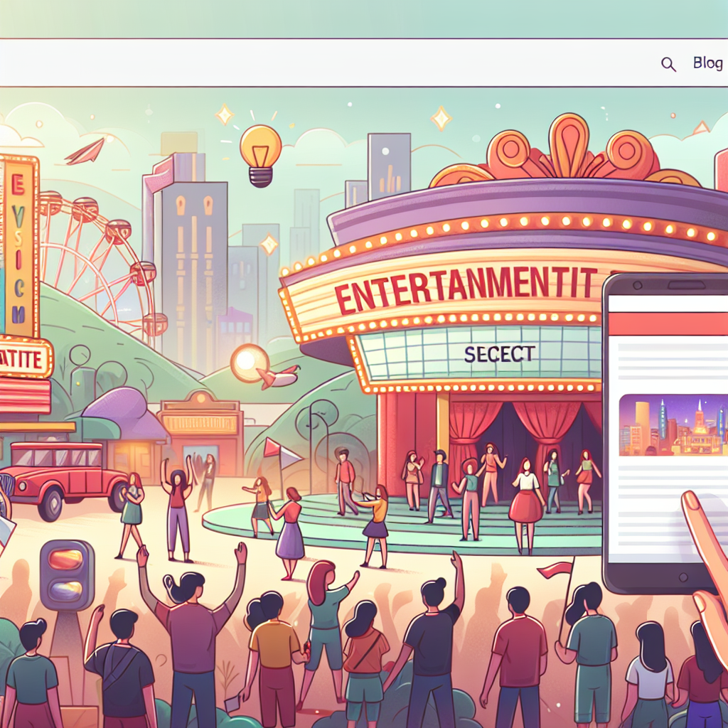Viewport: 728px width, 728px height.
Task: Click the ENTERTAINMENT marquee sign
Action: (x=466, y=287)
